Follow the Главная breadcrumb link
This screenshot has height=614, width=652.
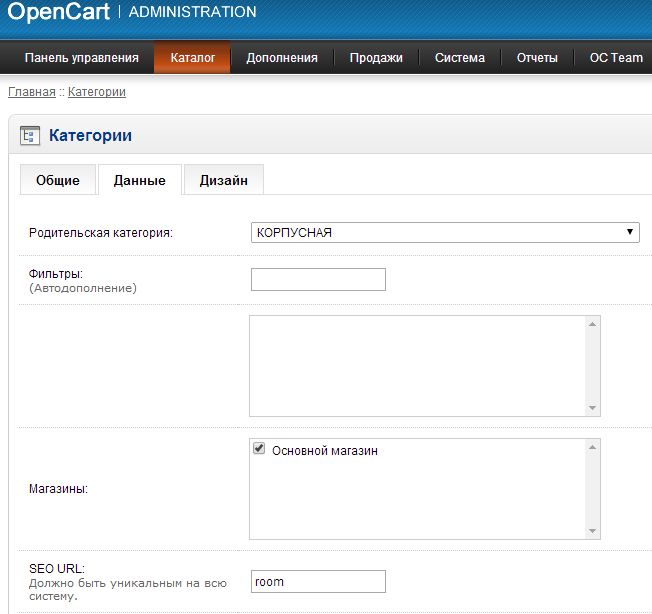coord(32,92)
